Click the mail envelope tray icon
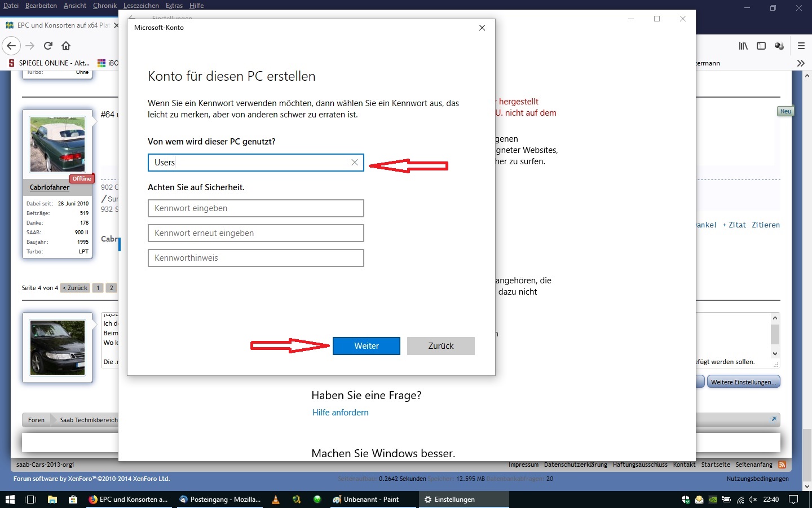This screenshot has width=812, height=508. pyautogui.click(x=699, y=500)
